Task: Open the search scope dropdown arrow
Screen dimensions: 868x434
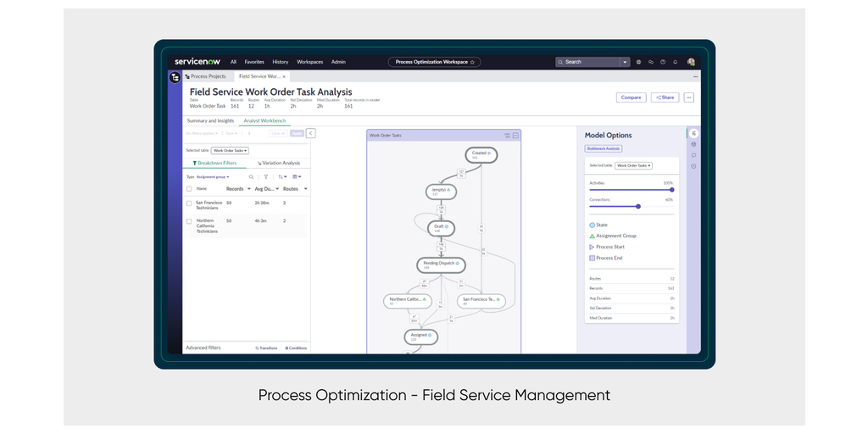Action: (625, 62)
